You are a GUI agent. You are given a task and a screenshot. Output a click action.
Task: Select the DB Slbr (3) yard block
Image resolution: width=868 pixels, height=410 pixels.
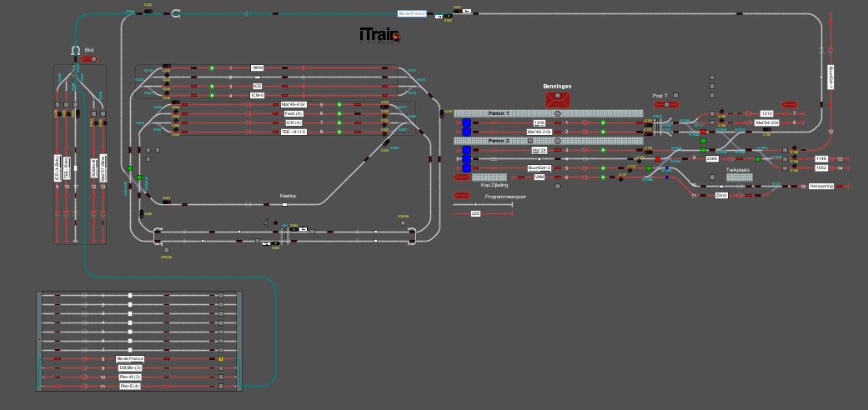pos(130,367)
